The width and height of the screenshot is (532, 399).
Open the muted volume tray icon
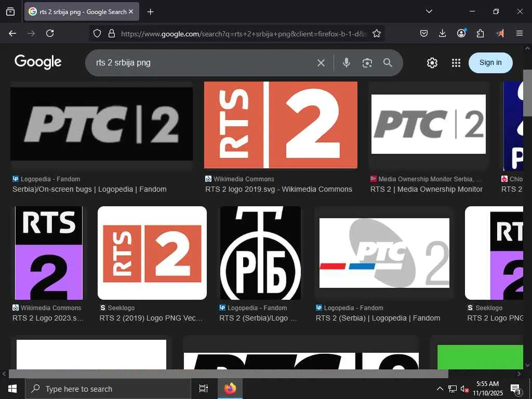[464, 389]
